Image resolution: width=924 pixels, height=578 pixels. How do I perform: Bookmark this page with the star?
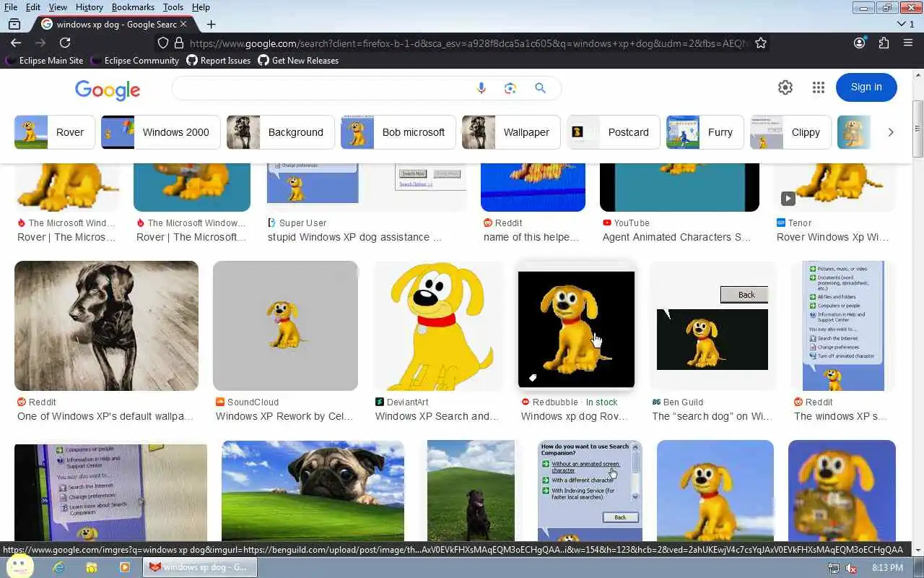coord(761,43)
